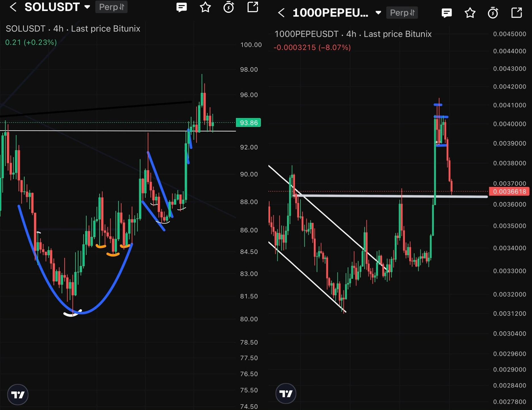Open the comments icon on 1000PEPEUSDT chart
532x410 pixels.
447,13
